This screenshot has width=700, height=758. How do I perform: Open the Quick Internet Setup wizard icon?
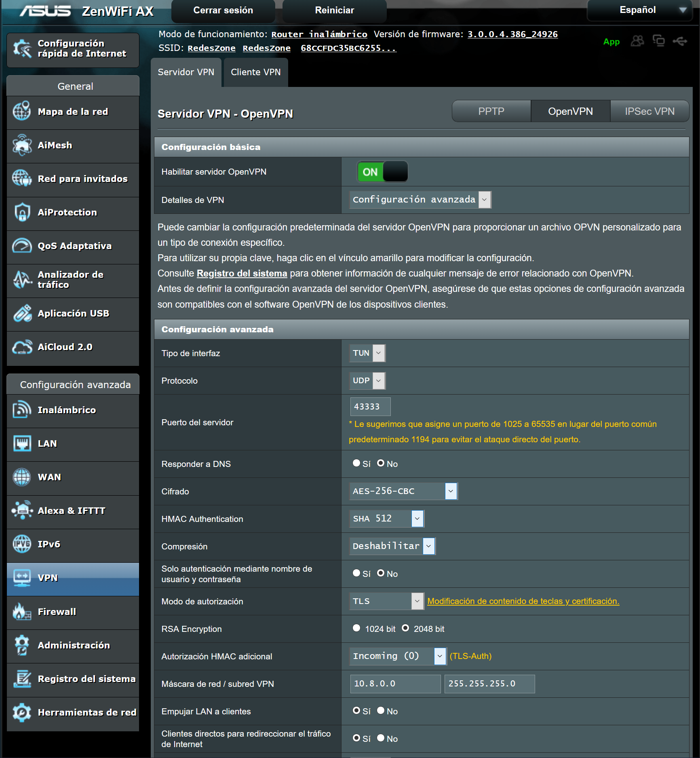coord(22,49)
